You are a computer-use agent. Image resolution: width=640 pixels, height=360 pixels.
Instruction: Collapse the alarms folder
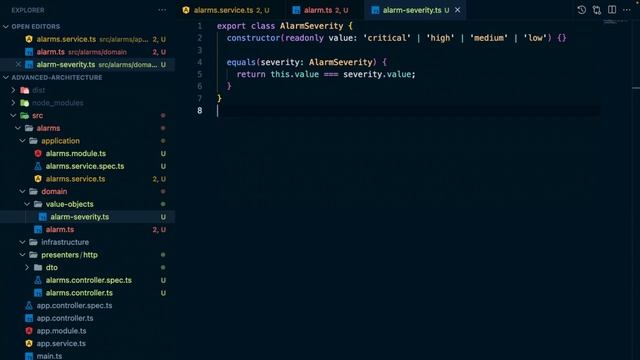click(x=18, y=128)
